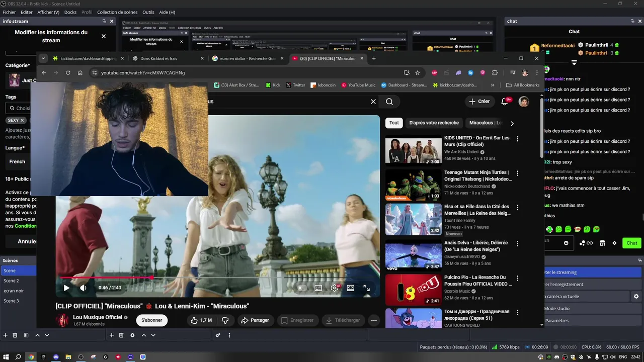Open the Chrome tab search dropdown
The height and width of the screenshot is (362, 644).
click(43, 58)
